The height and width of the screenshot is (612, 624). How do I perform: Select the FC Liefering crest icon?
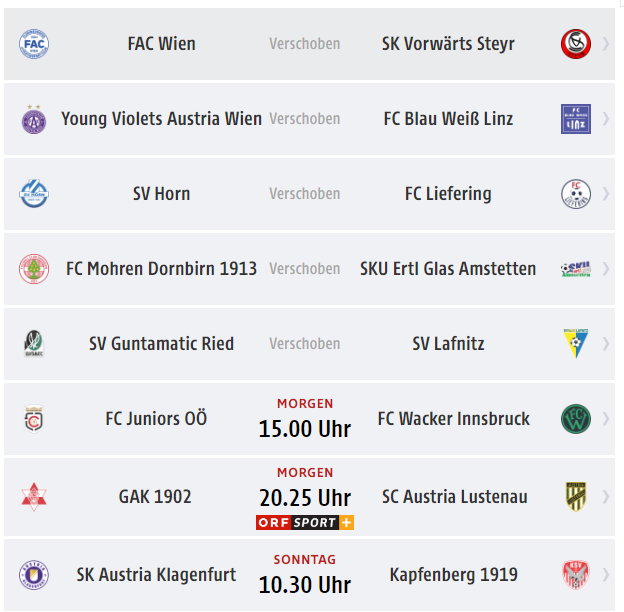pyautogui.click(x=575, y=194)
